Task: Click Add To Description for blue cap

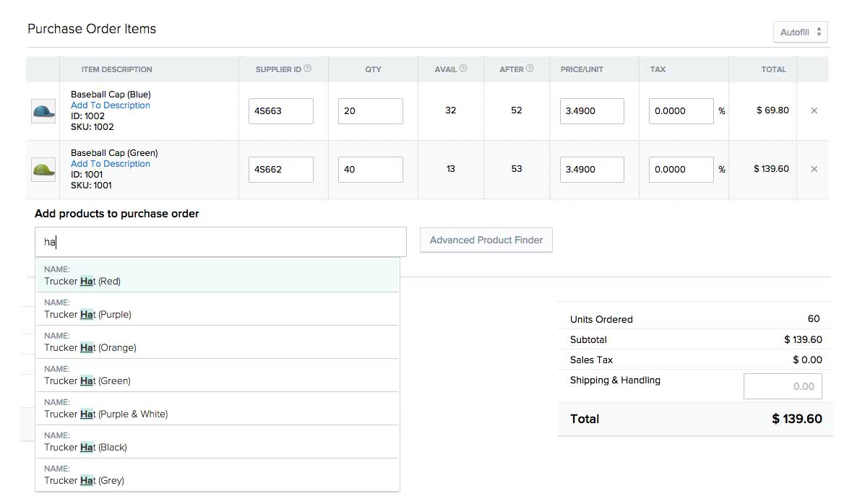Action: 111,105
